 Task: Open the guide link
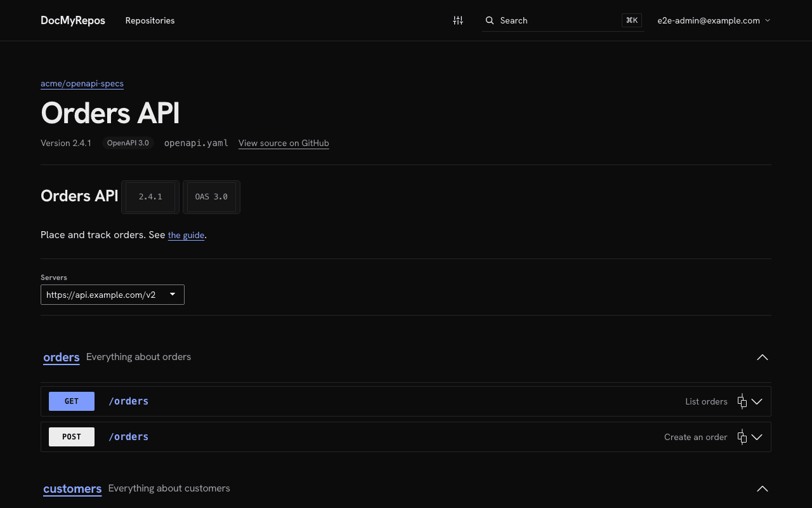pyautogui.click(x=186, y=235)
